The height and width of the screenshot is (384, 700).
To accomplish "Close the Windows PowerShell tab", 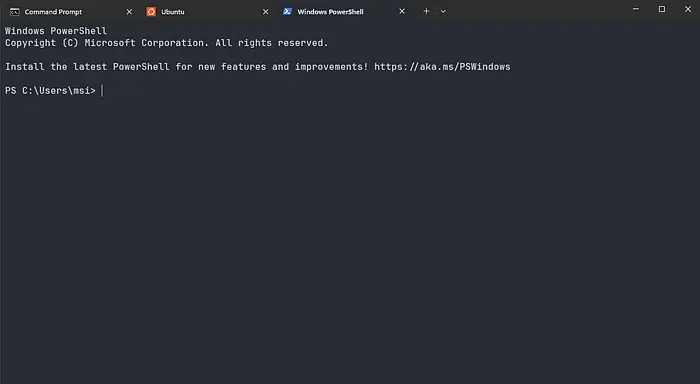I will click(402, 12).
